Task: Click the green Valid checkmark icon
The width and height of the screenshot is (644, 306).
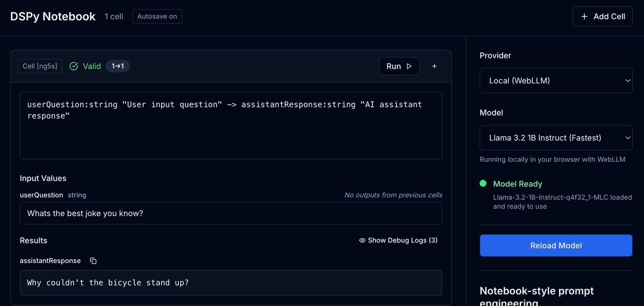Action: click(74, 66)
